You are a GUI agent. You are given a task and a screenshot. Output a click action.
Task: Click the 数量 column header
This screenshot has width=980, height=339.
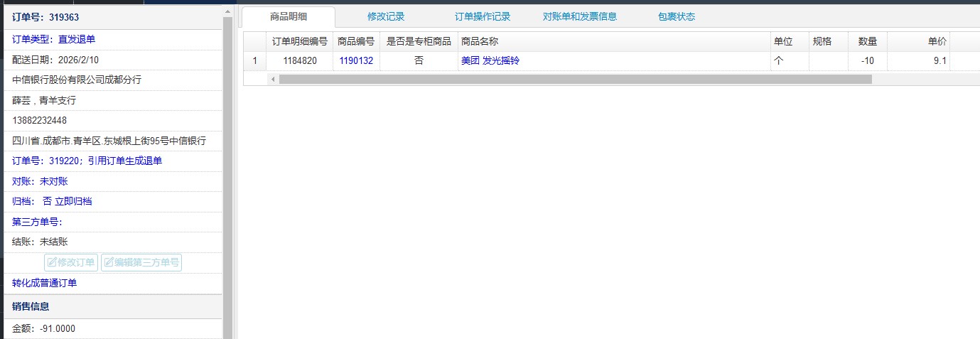pyautogui.click(x=867, y=42)
